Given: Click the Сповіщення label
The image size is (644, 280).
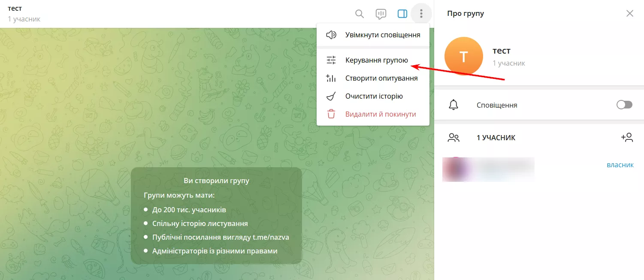Looking at the screenshot, I should [x=497, y=105].
